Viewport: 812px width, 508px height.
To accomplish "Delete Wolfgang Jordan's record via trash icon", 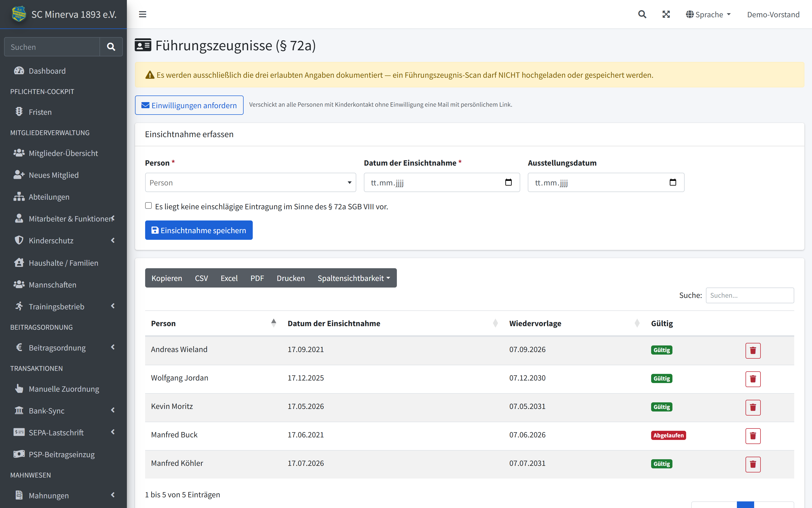I will click(x=753, y=379).
